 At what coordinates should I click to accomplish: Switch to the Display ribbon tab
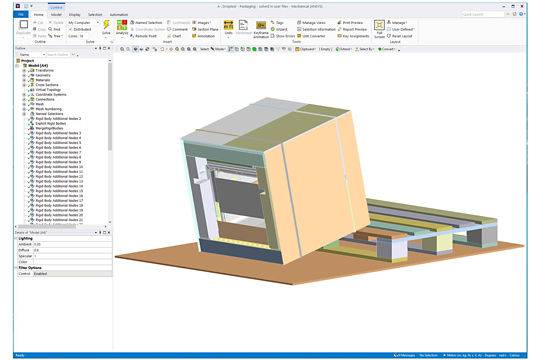pyautogui.click(x=74, y=14)
